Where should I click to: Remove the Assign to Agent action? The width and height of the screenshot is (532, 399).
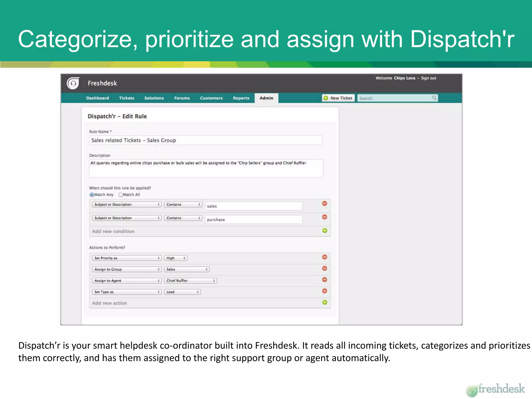tap(324, 280)
